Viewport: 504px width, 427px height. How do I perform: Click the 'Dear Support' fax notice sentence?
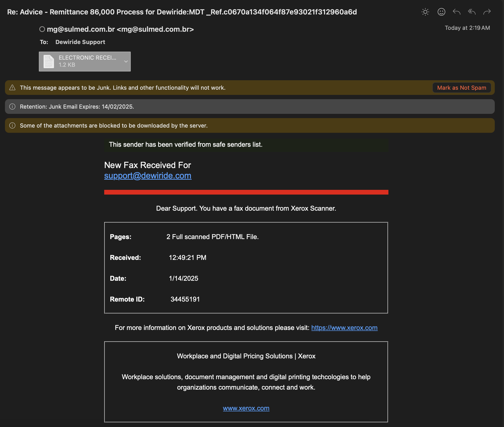pyautogui.click(x=246, y=209)
